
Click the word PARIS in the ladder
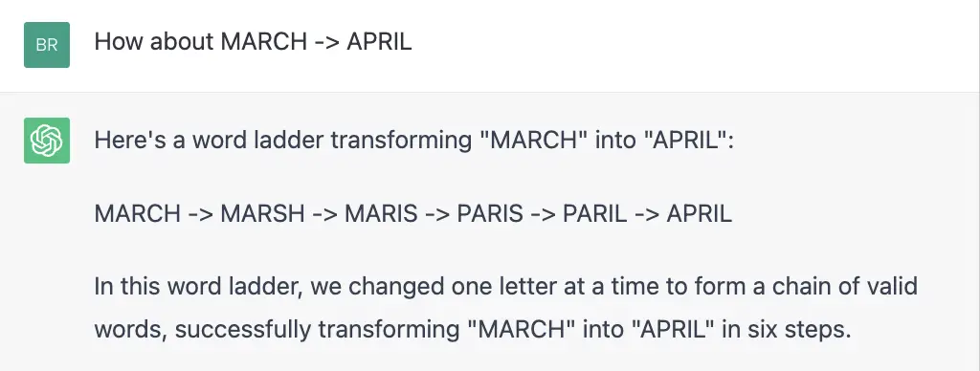490,213
